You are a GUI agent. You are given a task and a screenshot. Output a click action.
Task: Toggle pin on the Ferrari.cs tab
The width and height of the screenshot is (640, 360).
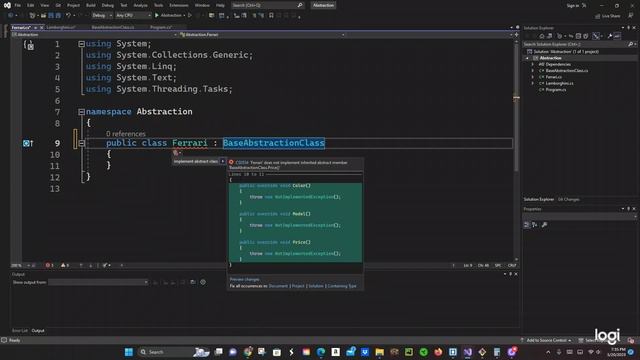pos(36,27)
